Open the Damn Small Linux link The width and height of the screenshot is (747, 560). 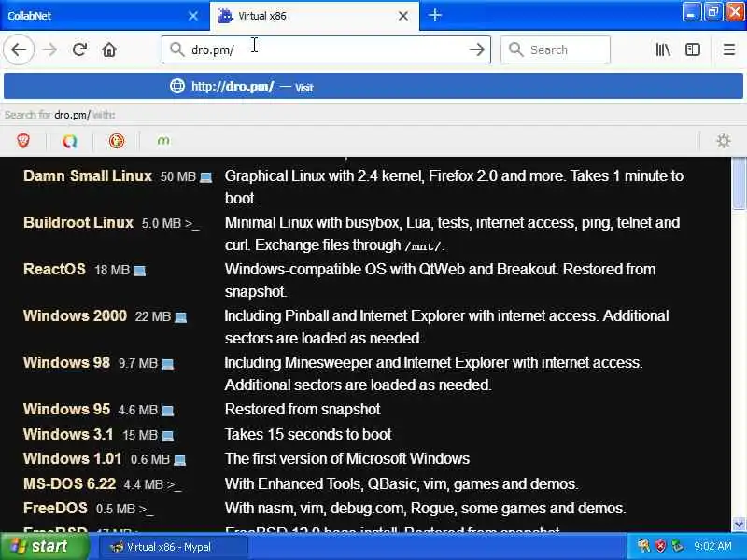click(88, 176)
